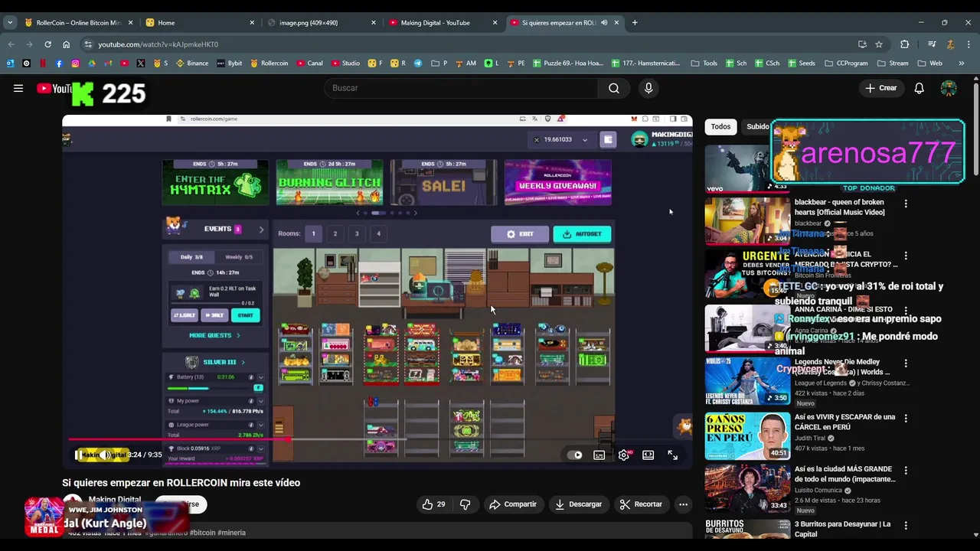980x551 pixels.
Task: Open the Stream bookmarks folder
Action: (893, 63)
